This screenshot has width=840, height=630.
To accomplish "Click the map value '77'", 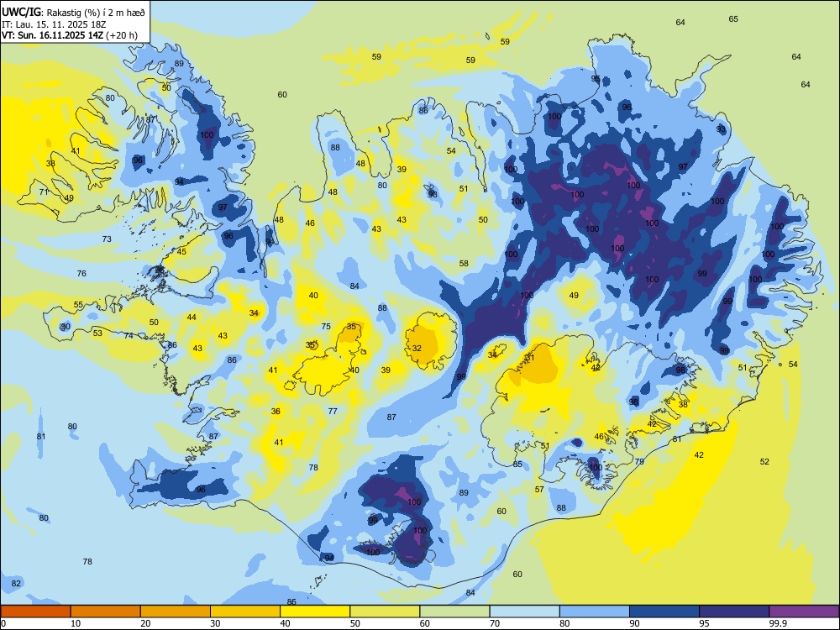I will pyautogui.click(x=333, y=412).
